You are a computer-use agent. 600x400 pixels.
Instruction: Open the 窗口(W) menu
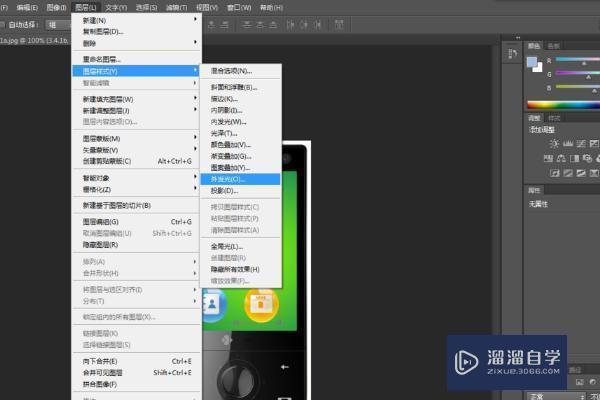click(239, 8)
